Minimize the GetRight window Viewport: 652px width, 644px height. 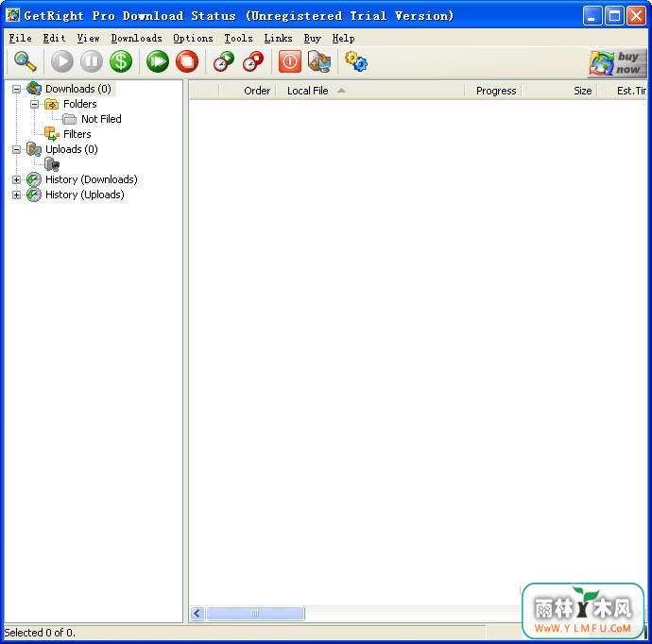pos(592,16)
